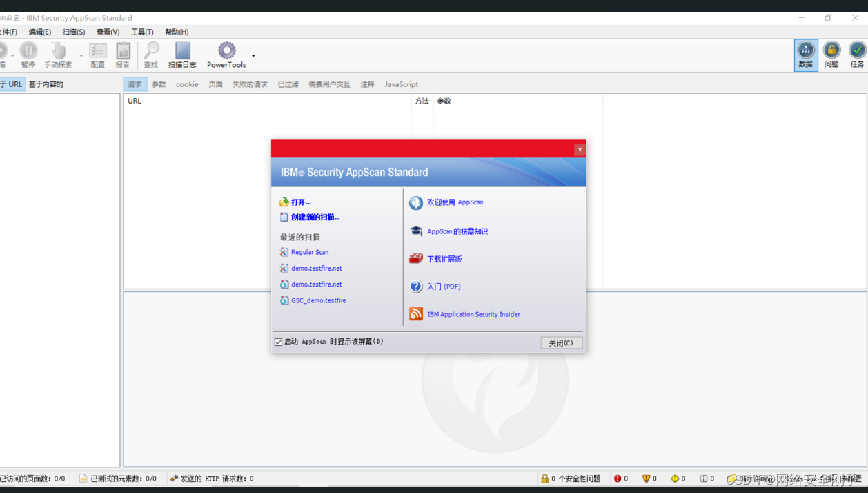
Task: Click the new scan document icon beside 创建新的扫描
Action: coord(284,217)
